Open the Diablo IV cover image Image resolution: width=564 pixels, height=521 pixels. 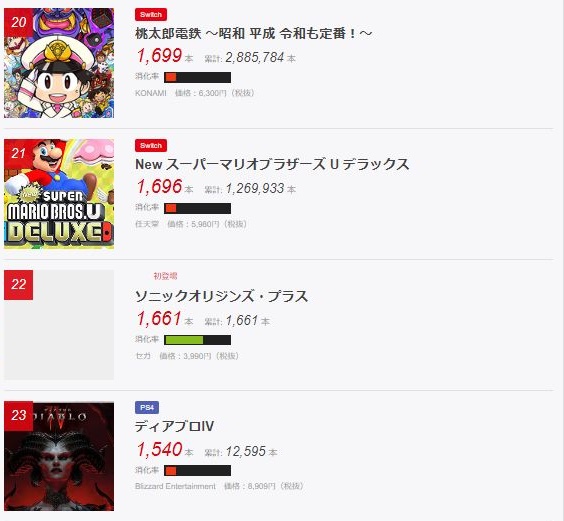[59, 456]
